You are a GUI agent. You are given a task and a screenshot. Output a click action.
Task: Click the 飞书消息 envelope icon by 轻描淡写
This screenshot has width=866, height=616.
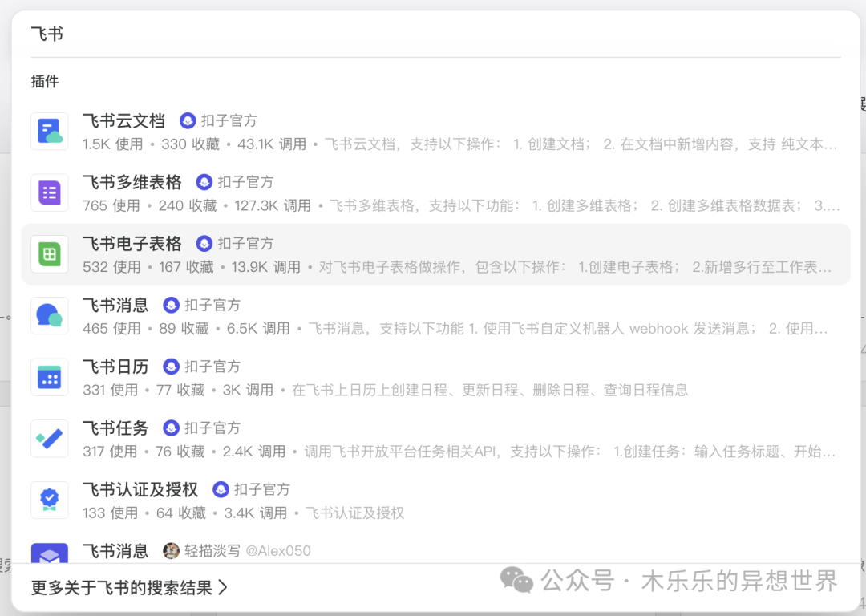pos(50,553)
